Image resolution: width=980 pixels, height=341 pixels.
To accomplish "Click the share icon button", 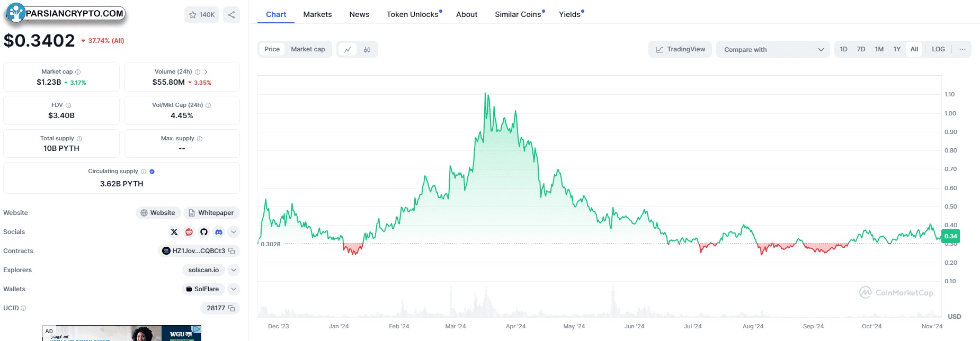I will (231, 15).
